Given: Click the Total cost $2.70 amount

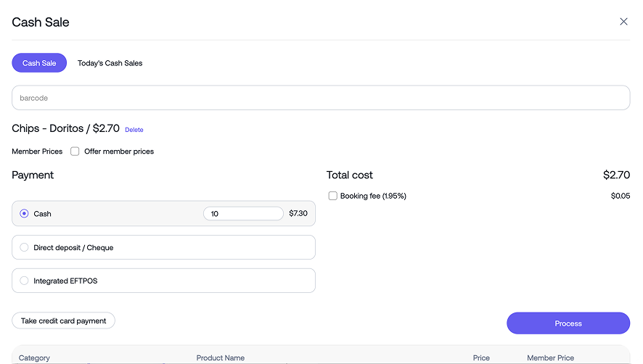Looking at the screenshot, I should pos(616,175).
